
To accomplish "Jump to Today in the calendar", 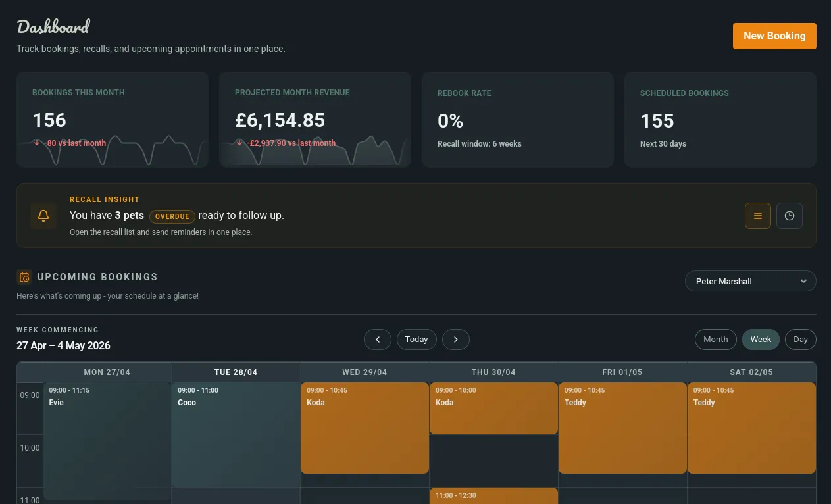I will 416,340.
